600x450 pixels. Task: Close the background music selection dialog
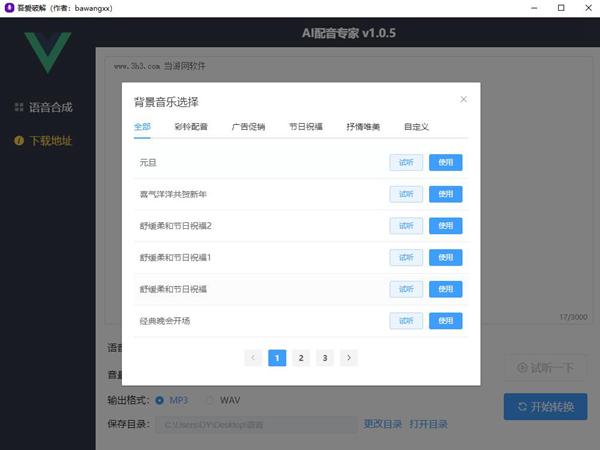pyautogui.click(x=463, y=99)
